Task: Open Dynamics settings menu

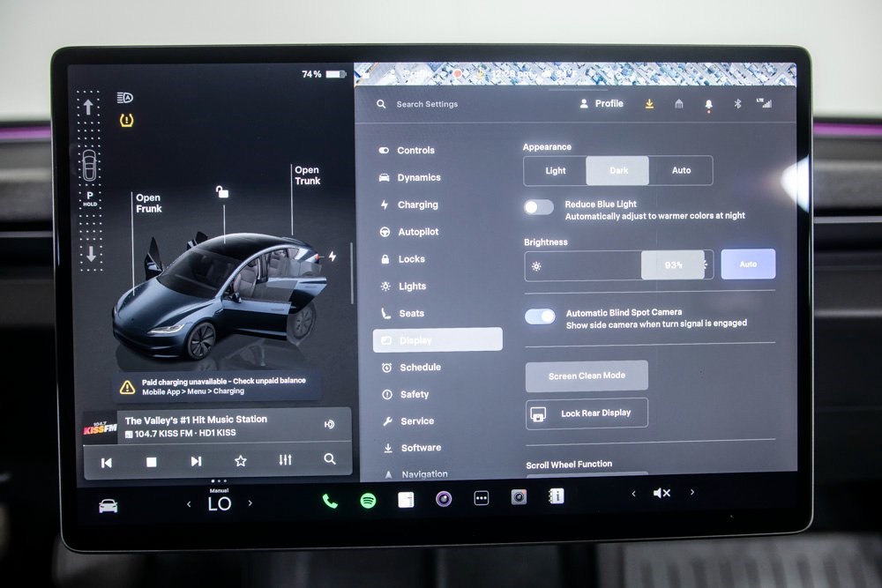Action: pyautogui.click(x=409, y=177)
